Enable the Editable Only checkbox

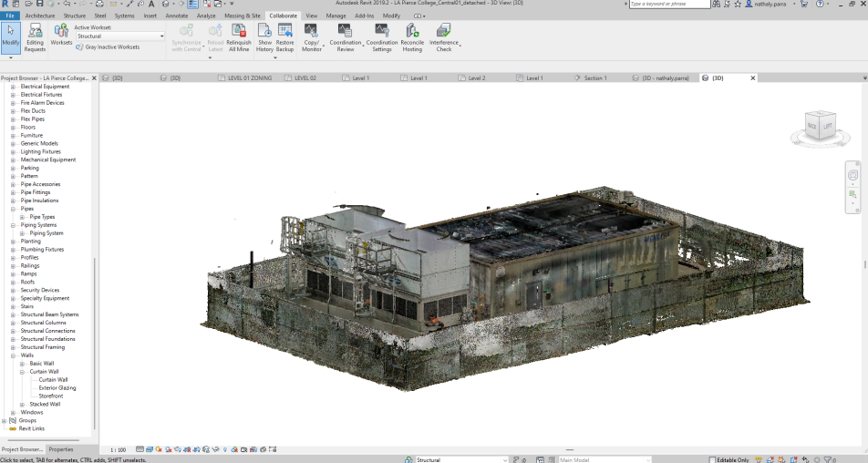coord(713,459)
